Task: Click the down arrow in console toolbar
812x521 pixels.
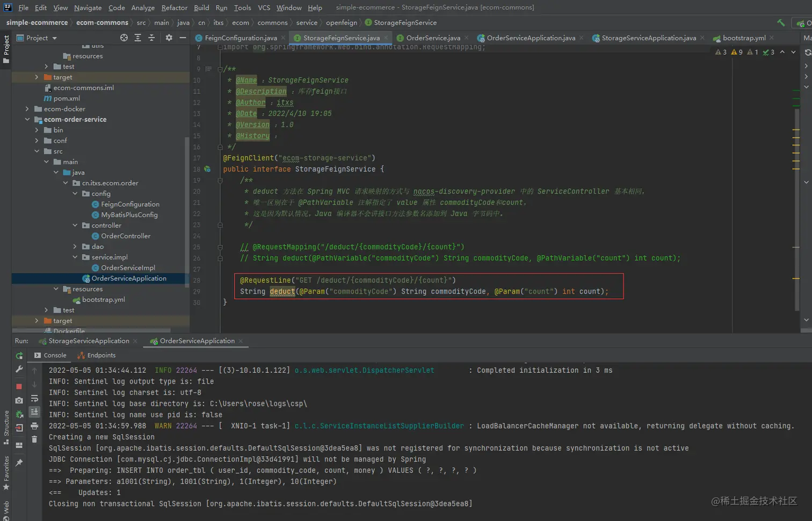Action: [34, 384]
